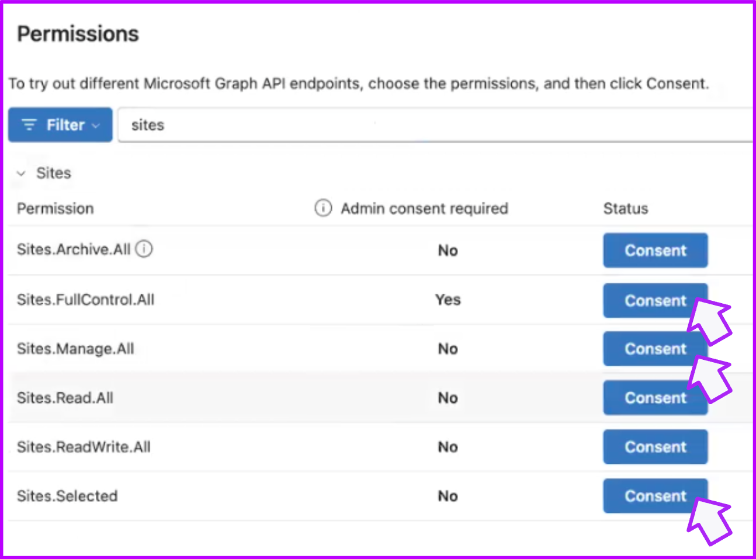This screenshot has height=559, width=756.
Task: Click the Filter button label
Action: tap(65, 125)
